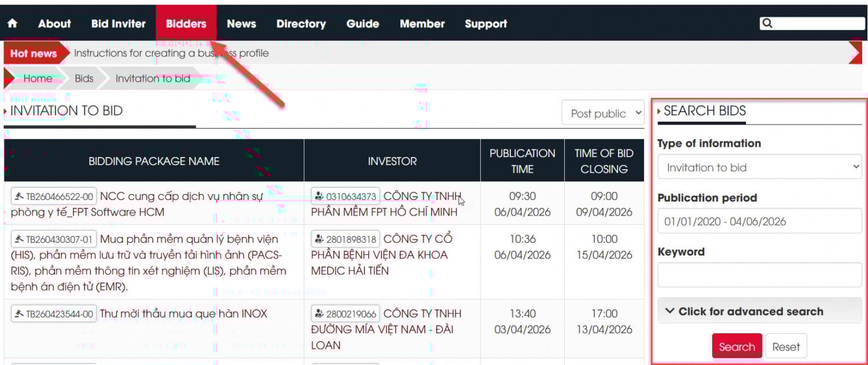This screenshot has height=365, width=868.
Task: Click the Home icon in navigation bar
Action: click(x=12, y=24)
